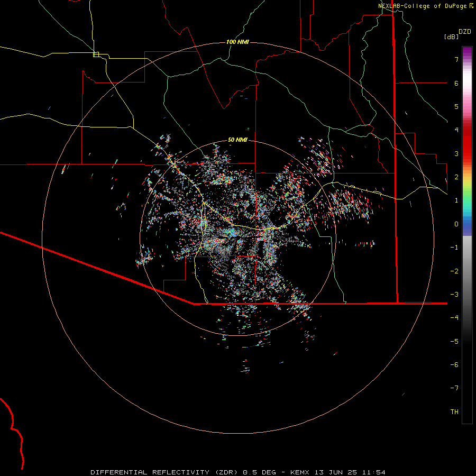Click the ZDR color scale bar
The image size is (476, 476).
(x=467, y=235)
